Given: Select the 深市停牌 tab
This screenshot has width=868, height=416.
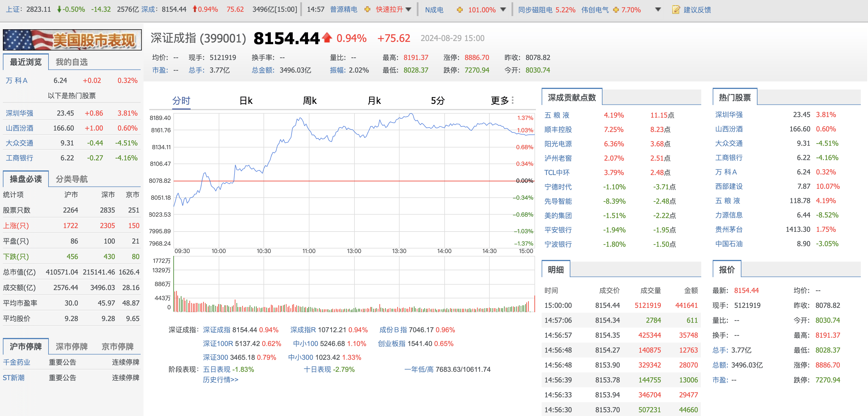Looking at the screenshot, I should pos(71,346).
